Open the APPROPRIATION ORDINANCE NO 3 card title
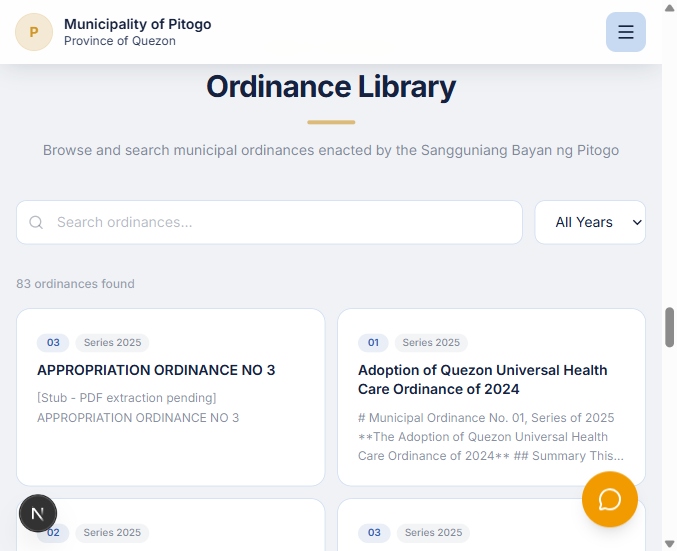Viewport: 677px width, 551px height. 156,370
